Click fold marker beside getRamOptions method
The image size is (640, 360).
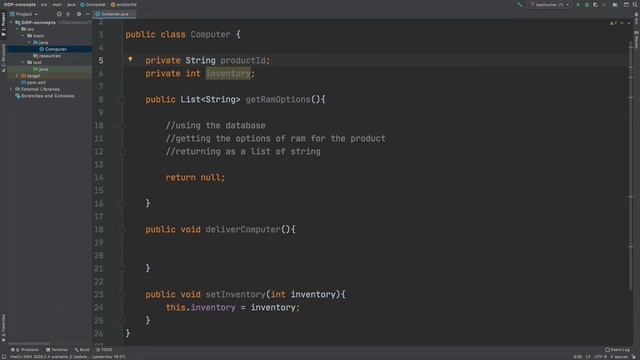click(122, 99)
